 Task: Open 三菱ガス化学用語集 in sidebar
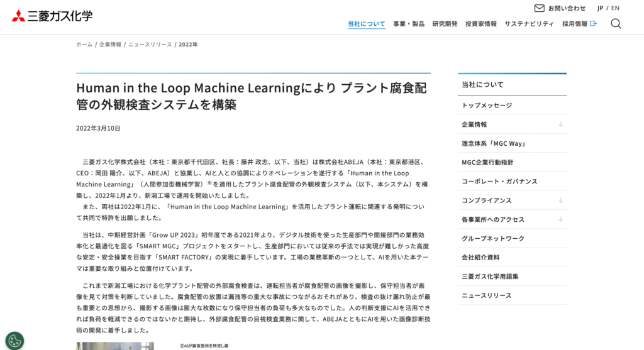pyautogui.click(x=512, y=276)
